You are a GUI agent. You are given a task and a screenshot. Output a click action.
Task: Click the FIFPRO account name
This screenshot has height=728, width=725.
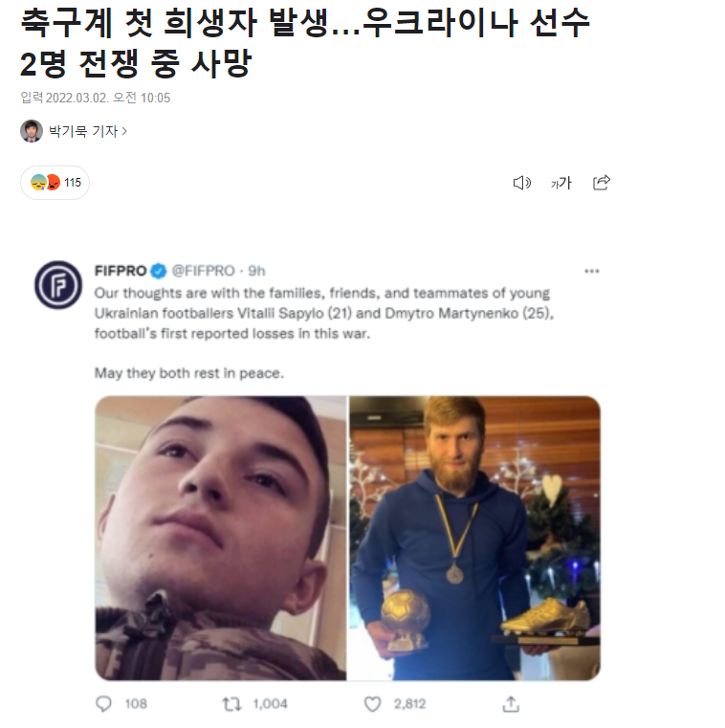[x=121, y=271]
